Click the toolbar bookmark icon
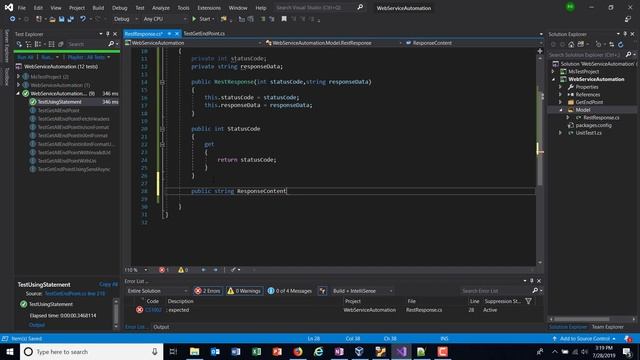 pos(284,19)
